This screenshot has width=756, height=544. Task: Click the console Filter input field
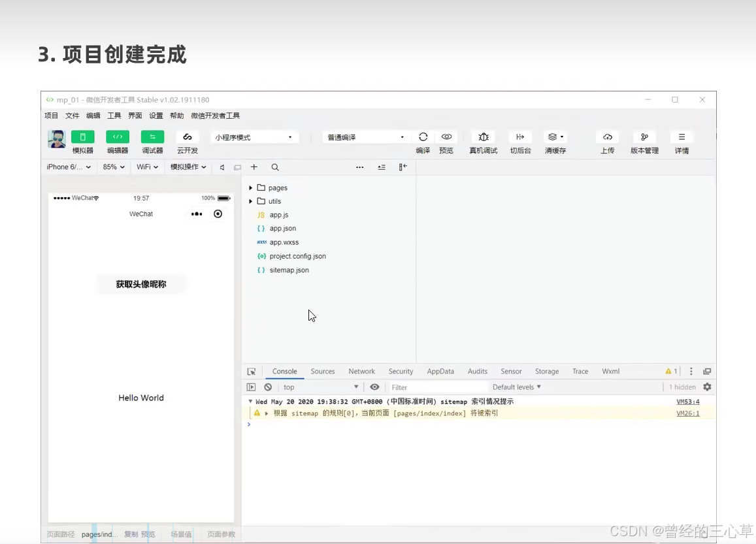pos(438,387)
